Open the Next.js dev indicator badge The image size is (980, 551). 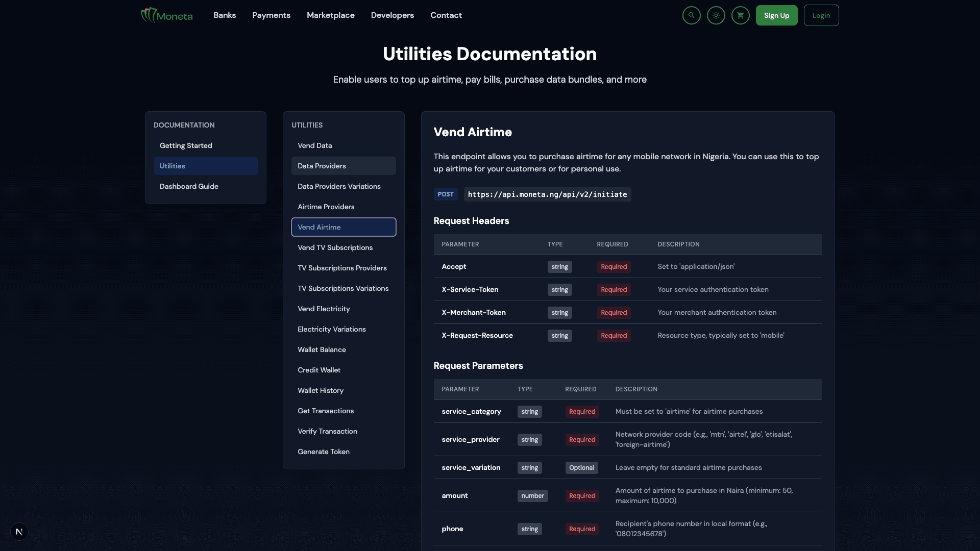[19, 532]
